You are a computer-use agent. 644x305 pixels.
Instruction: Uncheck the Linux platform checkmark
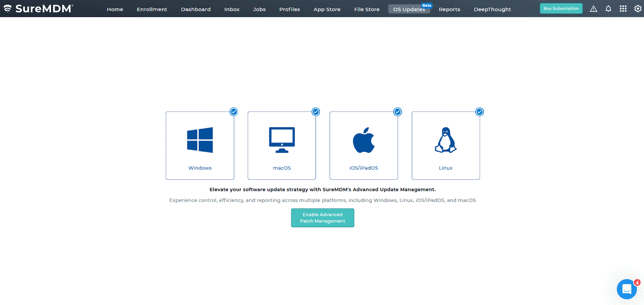480,112
